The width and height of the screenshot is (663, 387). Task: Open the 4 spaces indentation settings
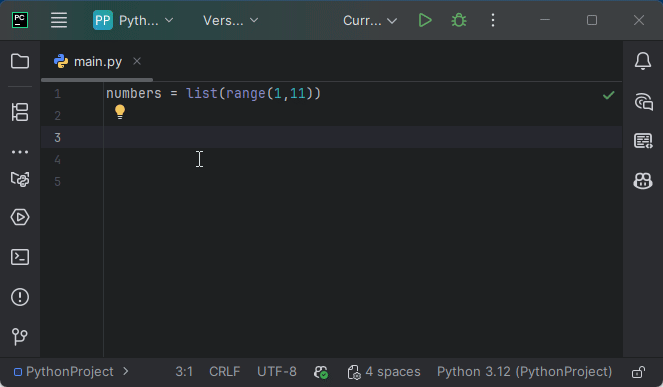(384, 372)
